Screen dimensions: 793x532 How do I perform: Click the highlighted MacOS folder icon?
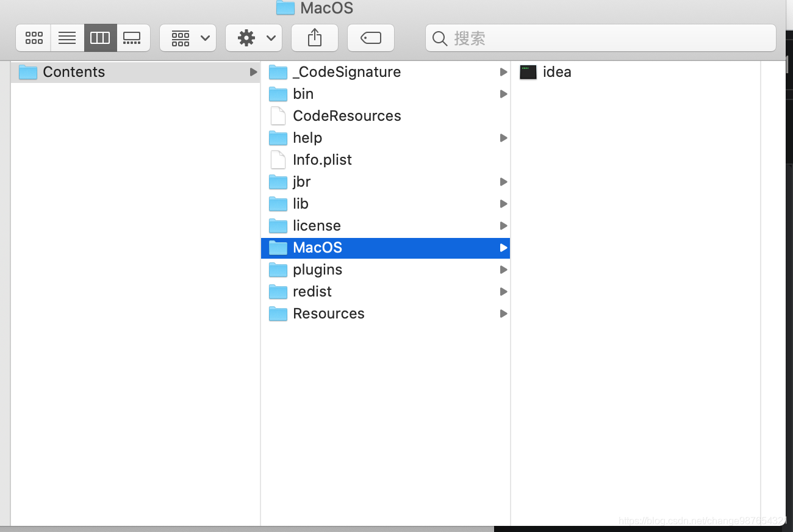click(278, 248)
